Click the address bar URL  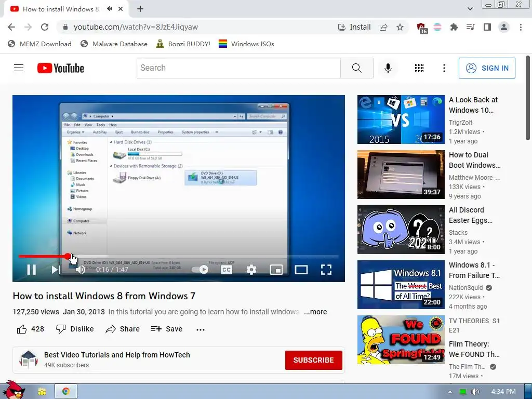pos(136,27)
